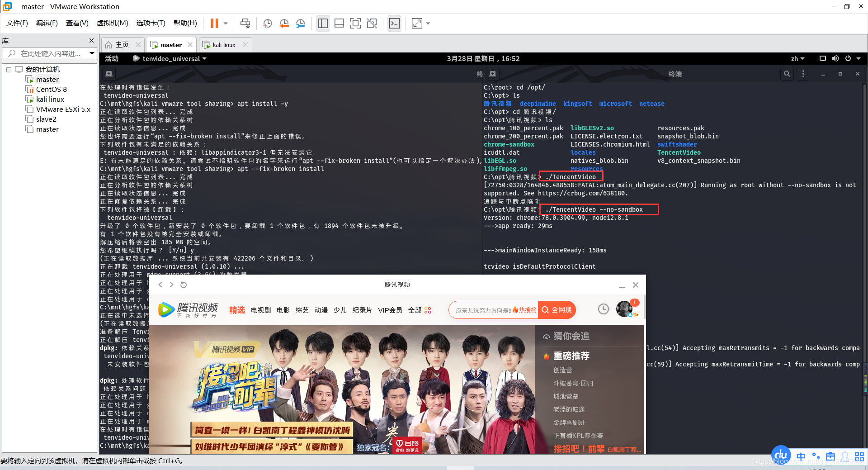Open the GNOME power system menu icon

[848, 59]
